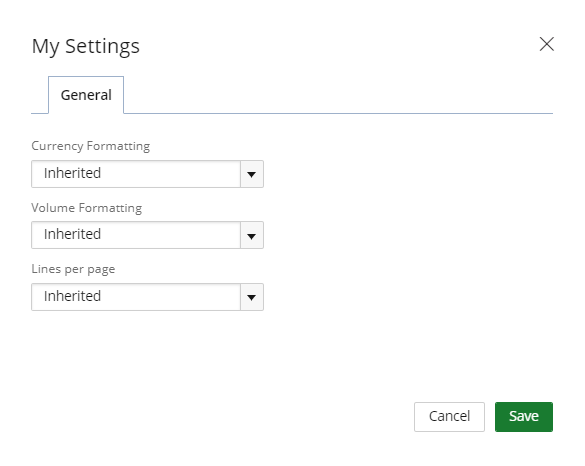Open the Lines per page dropdown arrow
The height and width of the screenshot is (466, 585).
coord(252,297)
